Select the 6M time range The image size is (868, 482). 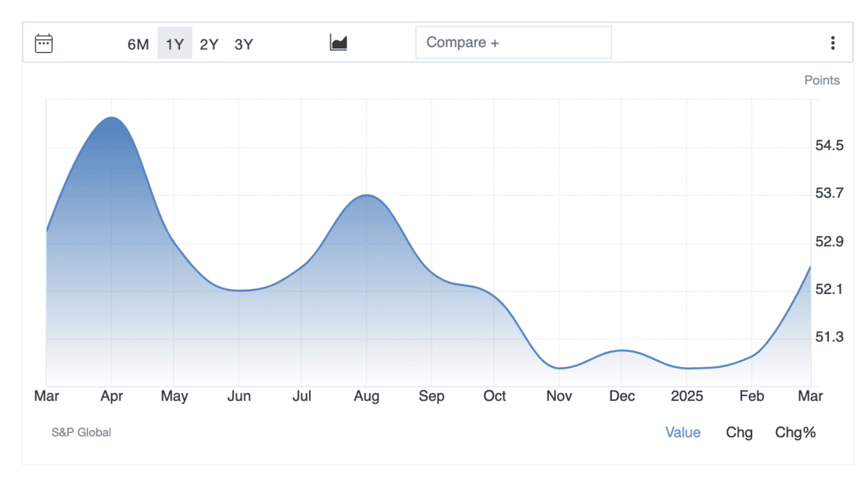click(138, 44)
